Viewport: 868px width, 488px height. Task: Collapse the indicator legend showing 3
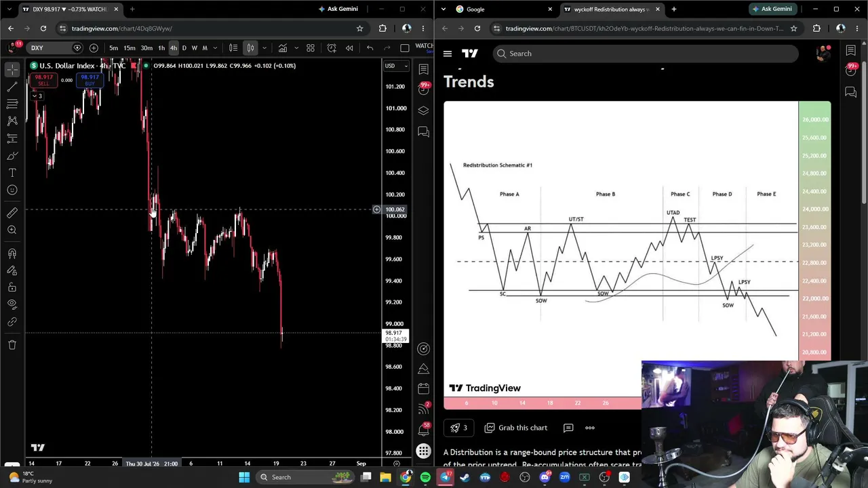pyautogui.click(x=37, y=96)
